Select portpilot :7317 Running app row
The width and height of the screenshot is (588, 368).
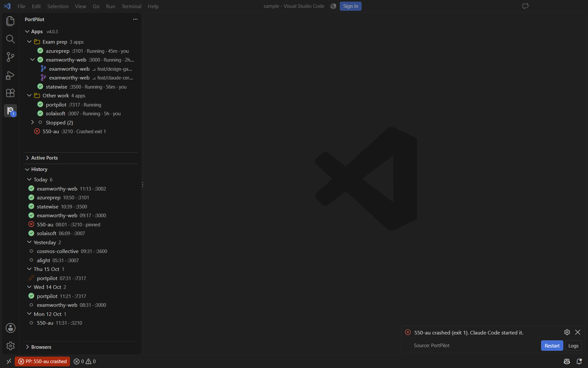point(80,105)
